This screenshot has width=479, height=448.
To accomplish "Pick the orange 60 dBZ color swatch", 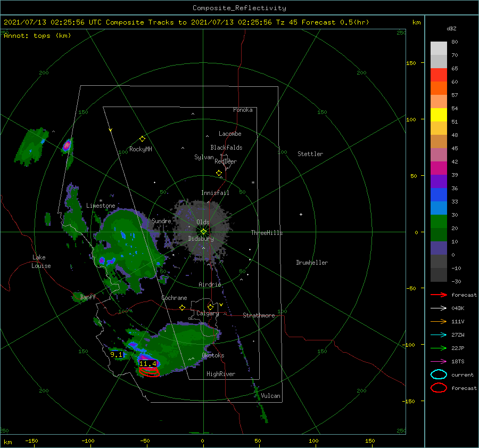I will click(x=439, y=88).
